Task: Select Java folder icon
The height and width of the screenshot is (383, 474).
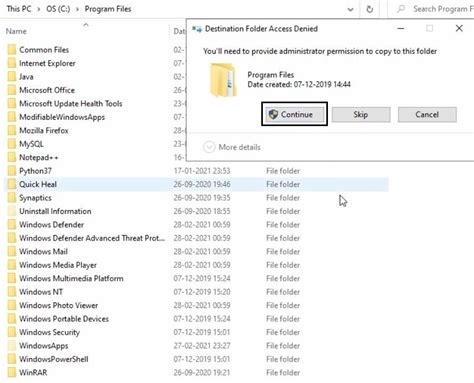Action: pyautogui.click(x=12, y=77)
